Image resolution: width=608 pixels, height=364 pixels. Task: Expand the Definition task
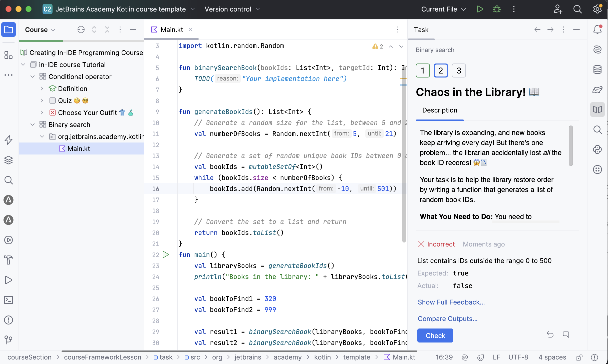(x=42, y=89)
